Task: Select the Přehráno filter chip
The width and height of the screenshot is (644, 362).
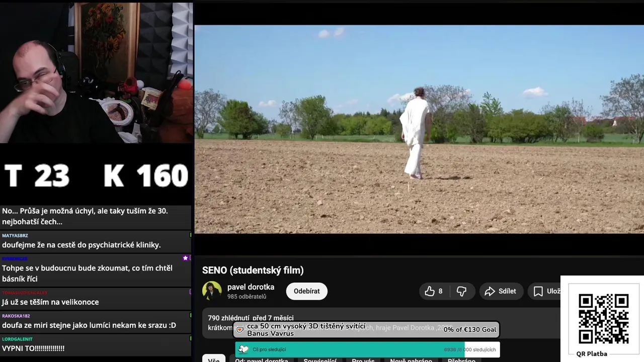Action: click(461, 360)
